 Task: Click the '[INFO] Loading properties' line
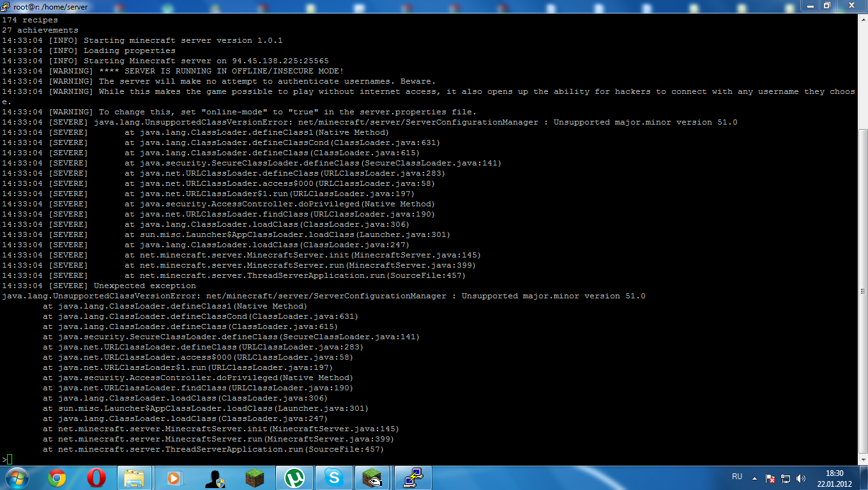pos(88,50)
